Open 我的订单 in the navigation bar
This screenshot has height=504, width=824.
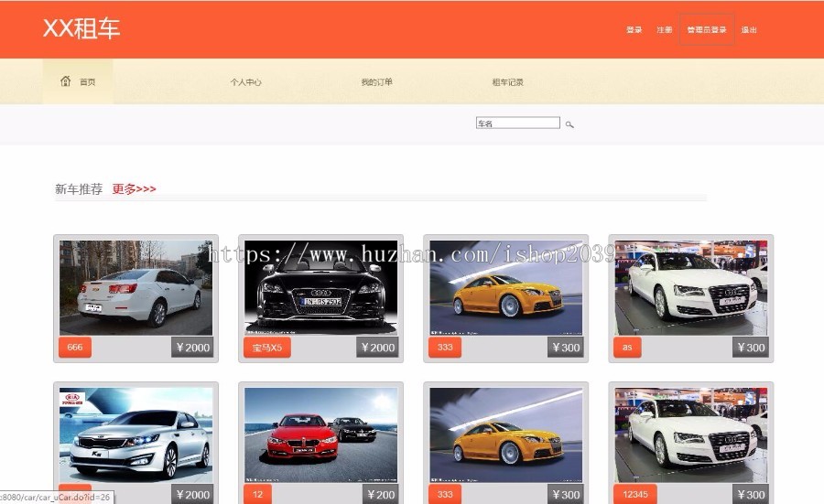376,82
